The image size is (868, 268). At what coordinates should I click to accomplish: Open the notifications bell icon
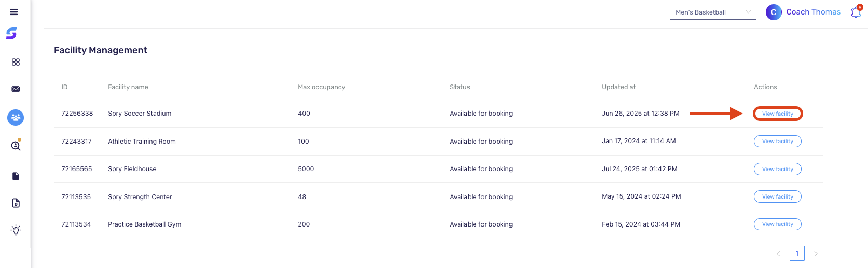click(856, 12)
